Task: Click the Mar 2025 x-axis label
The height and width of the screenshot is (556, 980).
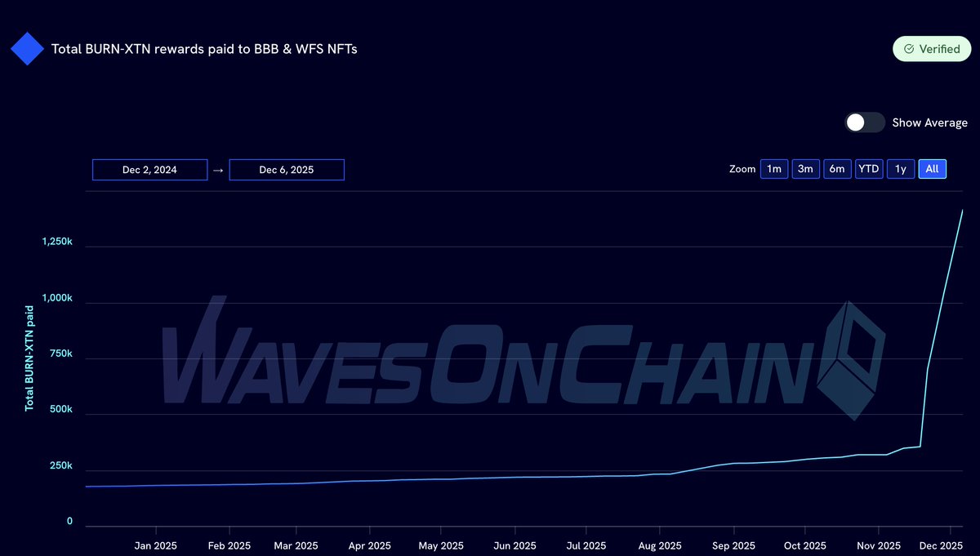Action: click(x=296, y=545)
